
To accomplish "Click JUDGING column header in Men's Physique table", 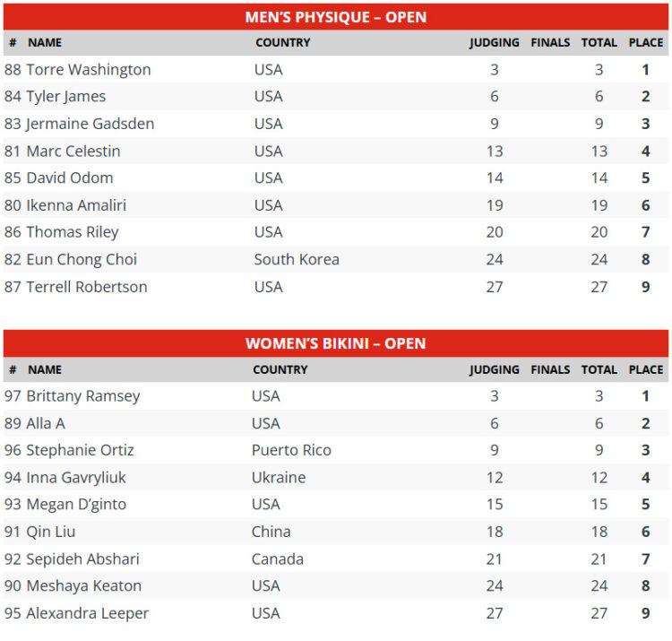I will click(494, 42).
